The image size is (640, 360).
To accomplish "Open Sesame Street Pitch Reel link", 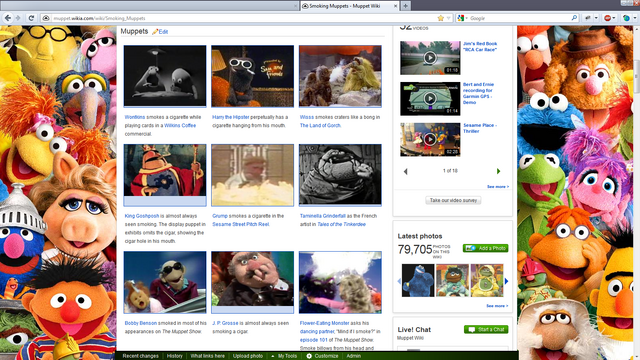I will pyautogui.click(x=240, y=224).
